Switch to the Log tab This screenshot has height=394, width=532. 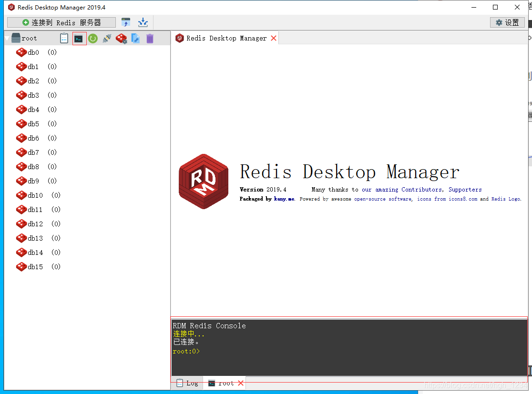pyautogui.click(x=188, y=383)
